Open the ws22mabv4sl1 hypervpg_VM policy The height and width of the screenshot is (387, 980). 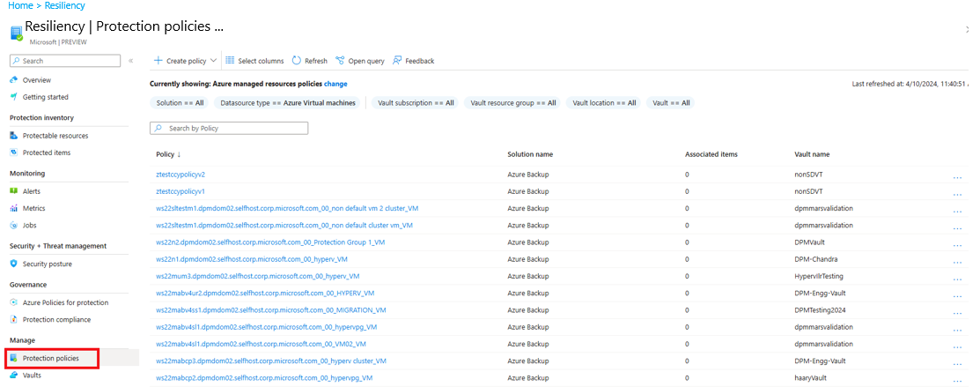point(266,326)
